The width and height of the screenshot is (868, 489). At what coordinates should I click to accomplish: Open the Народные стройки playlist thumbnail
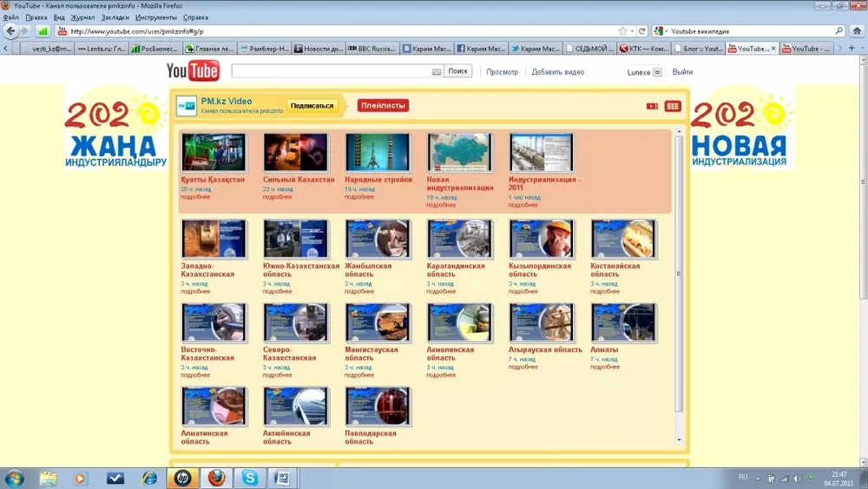pos(378,152)
